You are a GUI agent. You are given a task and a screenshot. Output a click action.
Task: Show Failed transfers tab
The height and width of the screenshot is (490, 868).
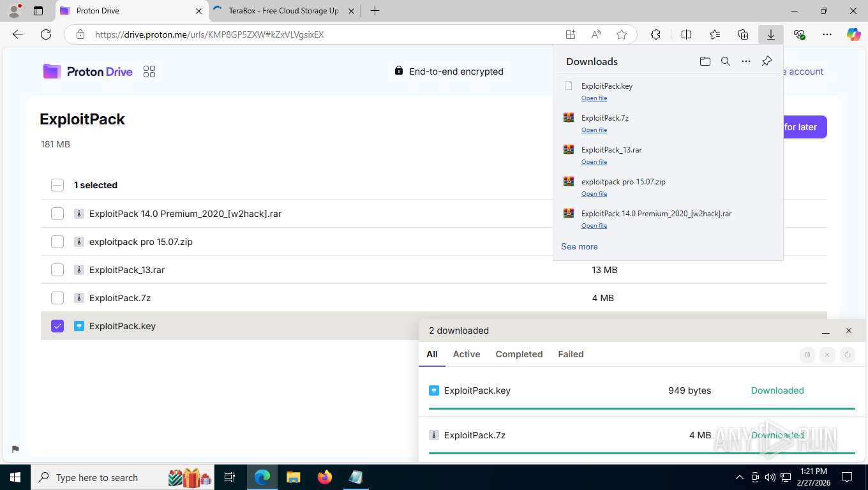[x=571, y=354]
